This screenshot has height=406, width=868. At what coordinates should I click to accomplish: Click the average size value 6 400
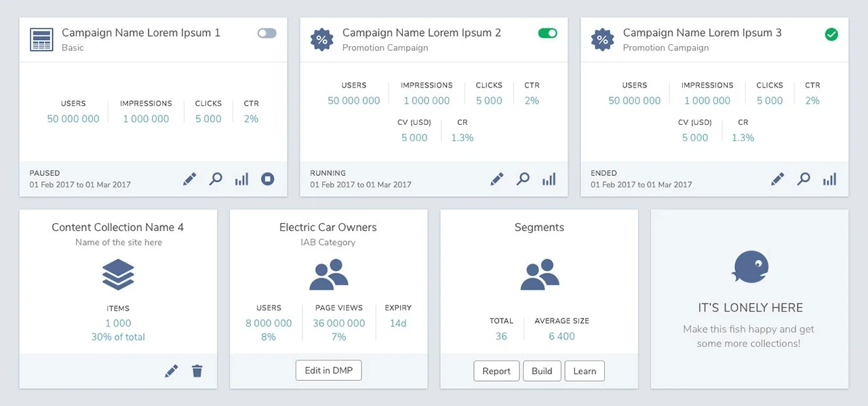[562, 337]
